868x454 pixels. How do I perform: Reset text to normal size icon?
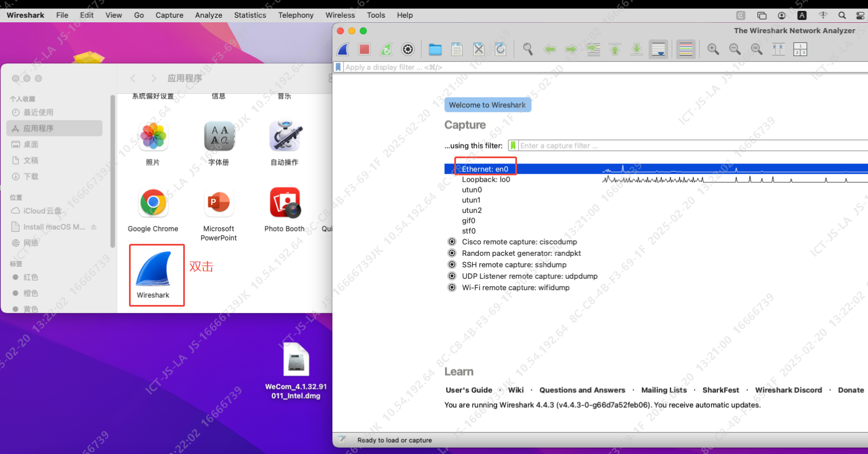[x=757, y=50]
